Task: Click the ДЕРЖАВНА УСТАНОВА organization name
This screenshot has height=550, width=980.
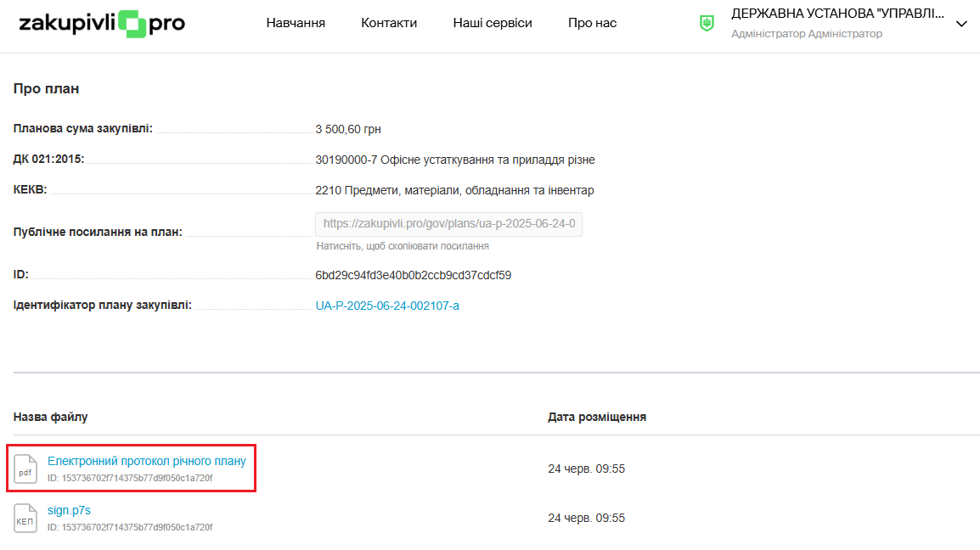Action: coord(836,14)
